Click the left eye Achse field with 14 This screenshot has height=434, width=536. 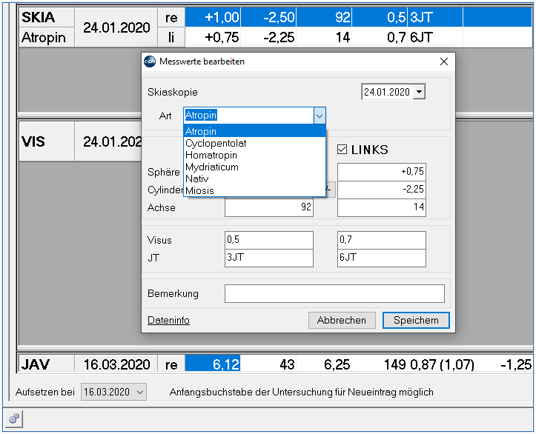click(x=381, y=207)
